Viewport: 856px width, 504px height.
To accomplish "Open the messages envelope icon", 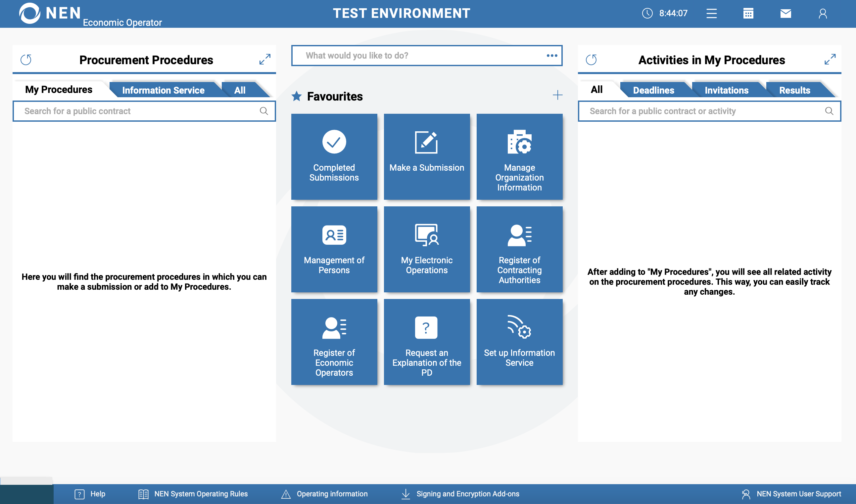I will 785,14.
